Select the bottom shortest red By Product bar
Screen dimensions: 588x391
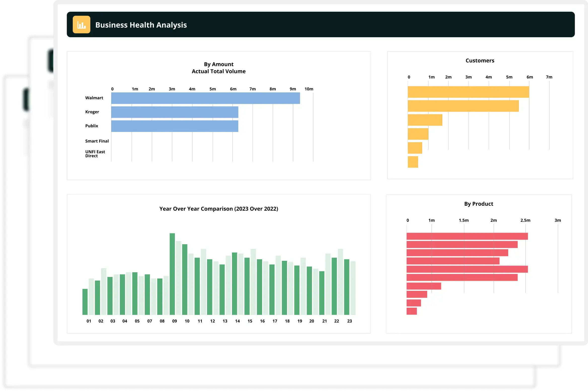tap(412, 311)
